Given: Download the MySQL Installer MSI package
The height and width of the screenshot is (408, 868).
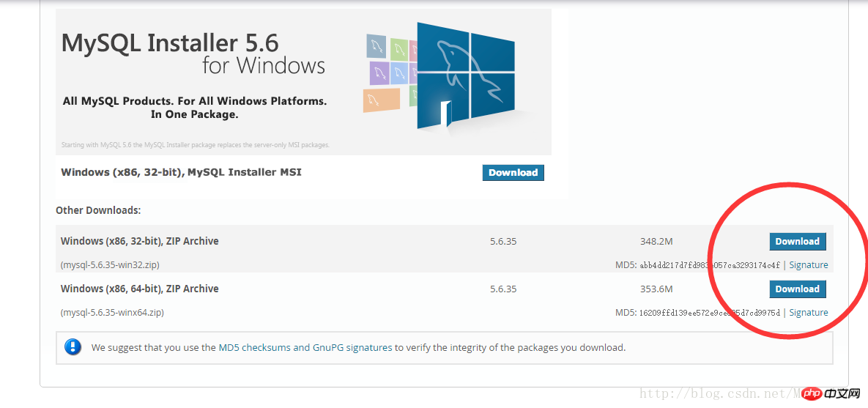Looking at the screenshot, I should 513,173.
